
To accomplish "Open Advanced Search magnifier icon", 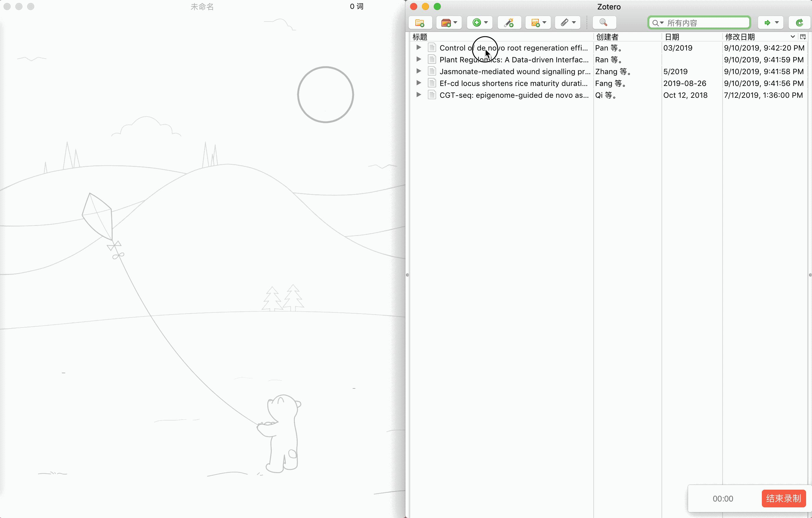I will (x=604, y=23).
